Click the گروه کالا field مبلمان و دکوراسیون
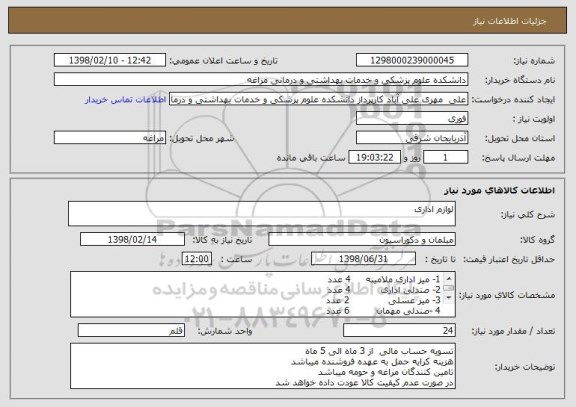The width and height of the screenshot is (576, 407). tap(362, 239)
